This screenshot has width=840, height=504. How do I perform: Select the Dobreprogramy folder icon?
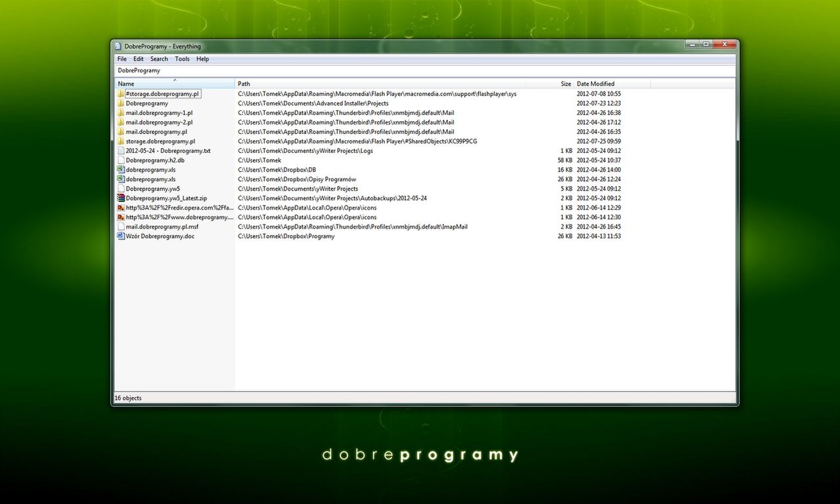click(121, 103)
